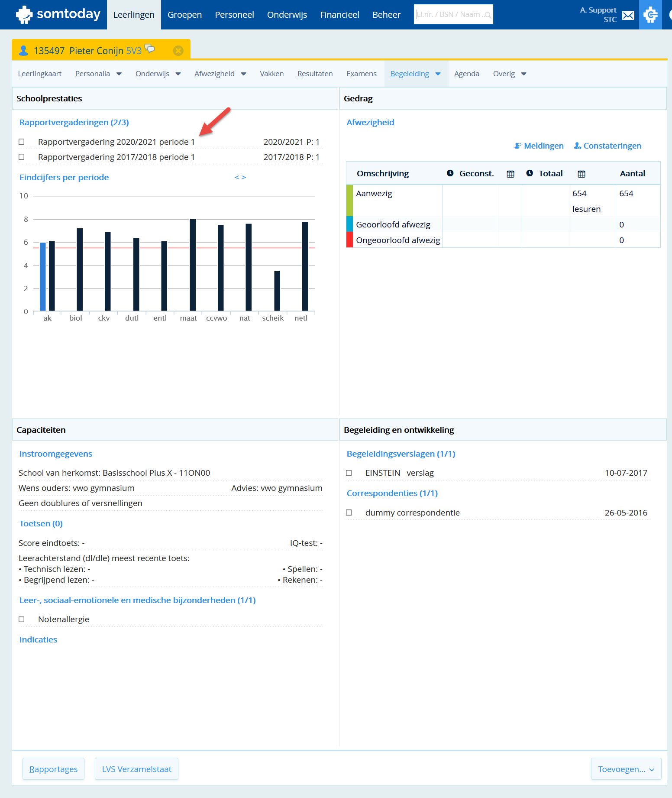The image size is (672, 798).
Task: Tick the Notenallergie checkbox
Action: coord(22,619)
